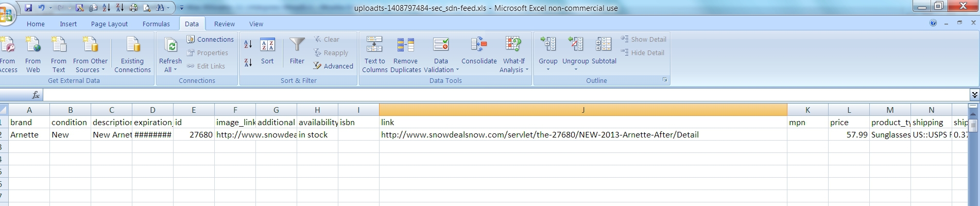Click the Select All corner box
This screenshot has width=980, height=206.
pyautogui.click(x=4, y=110)
